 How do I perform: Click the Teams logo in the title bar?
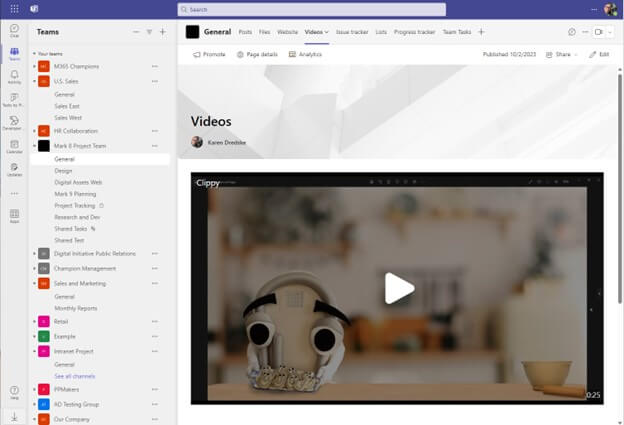click(x=34, y=9)
